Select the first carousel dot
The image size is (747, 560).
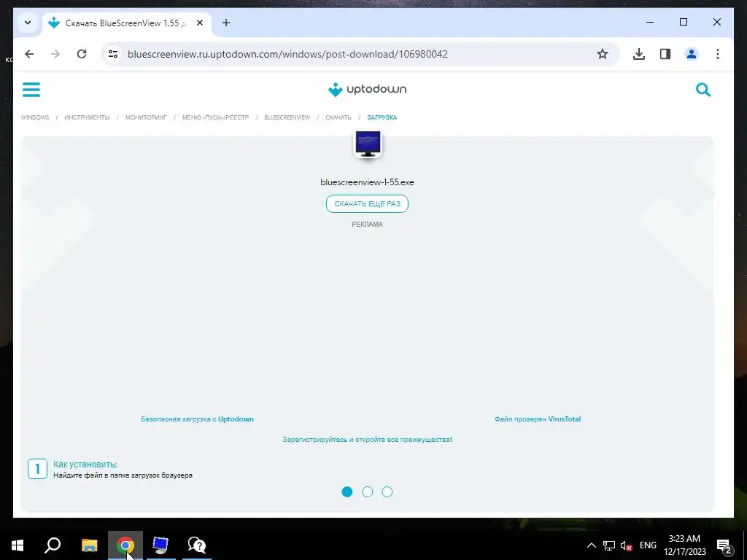(x=347, y=492)
